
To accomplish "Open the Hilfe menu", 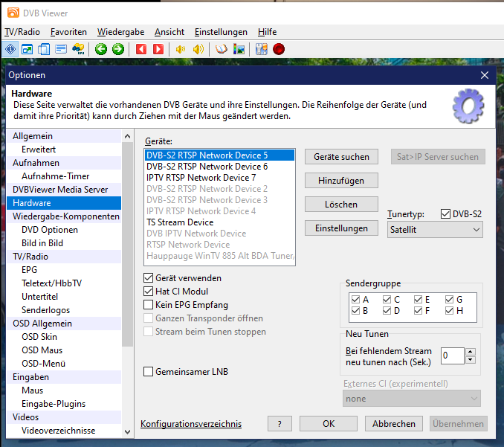I will click(267, 32).
